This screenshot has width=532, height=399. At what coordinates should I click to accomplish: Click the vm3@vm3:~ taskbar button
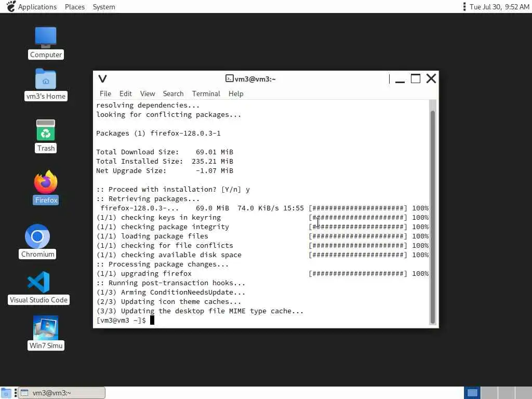click(61, 393)
